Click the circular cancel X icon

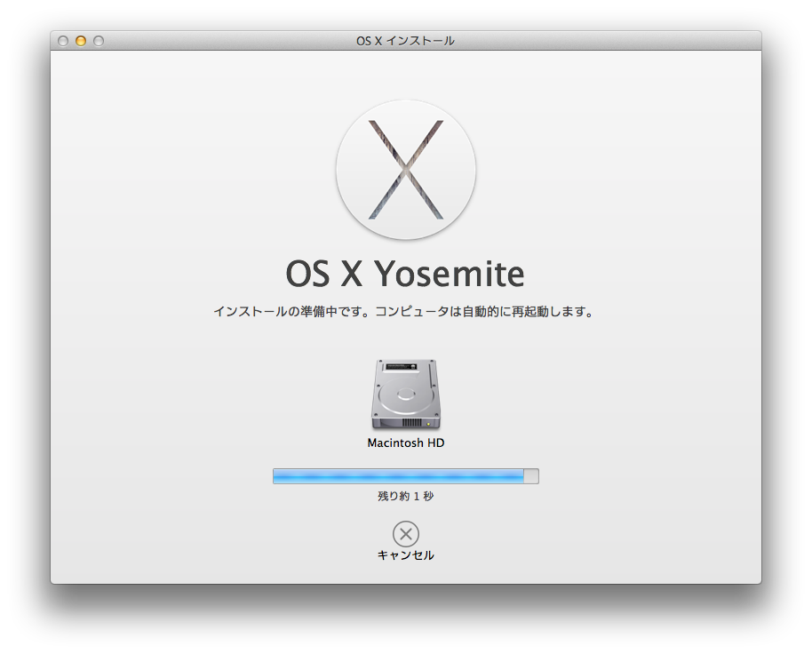405,534
